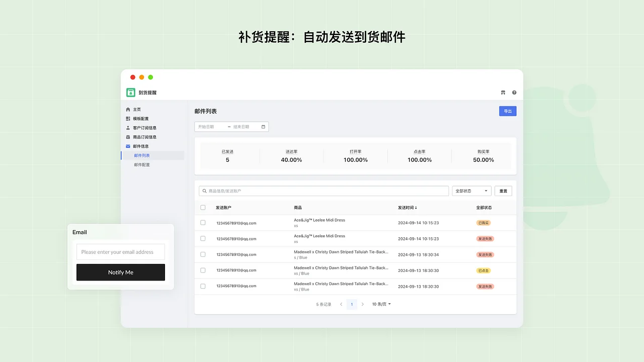Click the 商品信息/发送账户 search field
This screenshot has width=644, height=362.
click(324, 191)
